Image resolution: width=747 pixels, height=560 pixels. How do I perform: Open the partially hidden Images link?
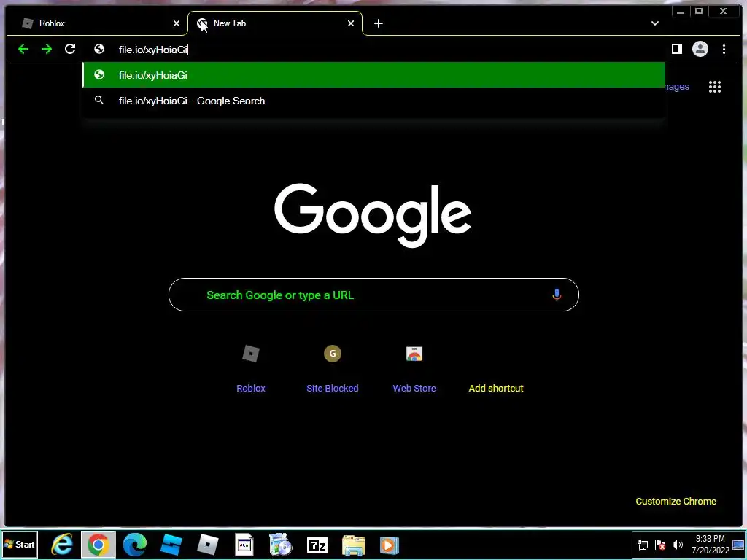[x=677, y=87]
